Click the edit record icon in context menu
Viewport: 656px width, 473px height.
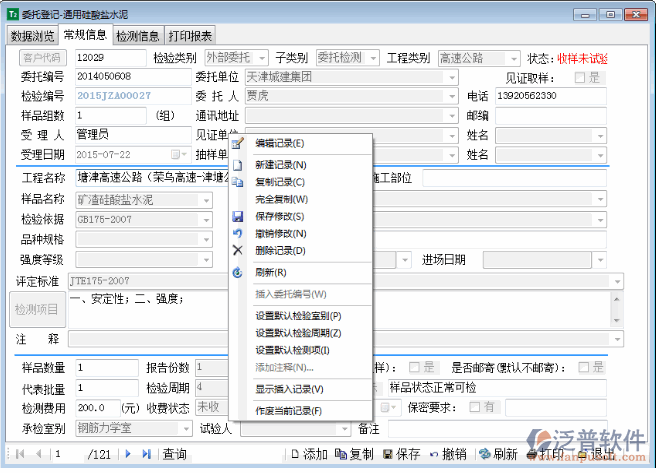(237, 144)
